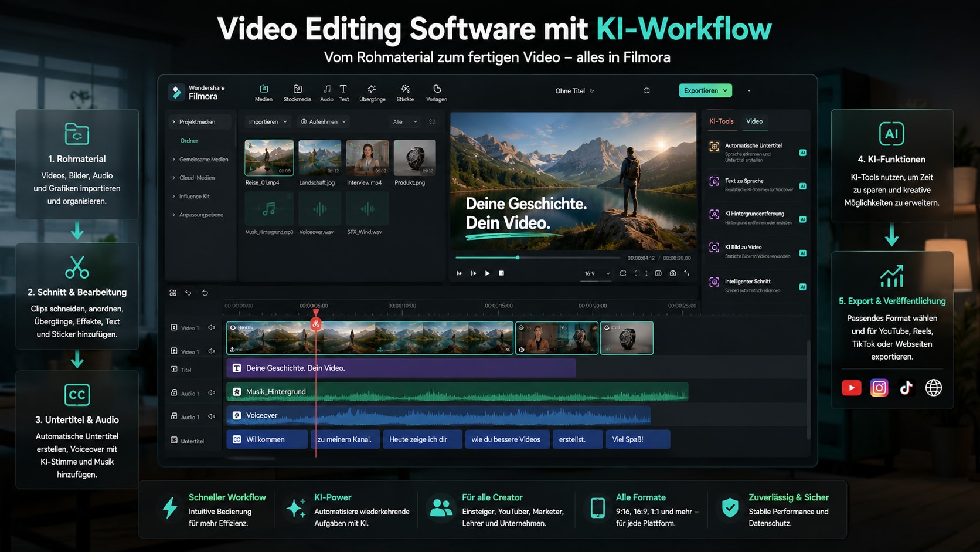This screenshot has height=552, width=980.
Task: Click the Intelligenter Schnitt tool icon
Action: pos(714,282)
